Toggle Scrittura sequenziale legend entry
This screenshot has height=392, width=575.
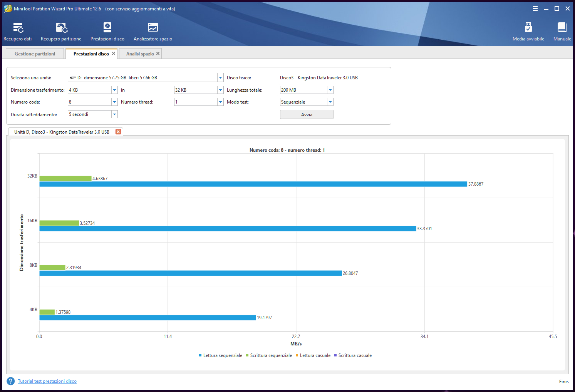pos(269,355)
